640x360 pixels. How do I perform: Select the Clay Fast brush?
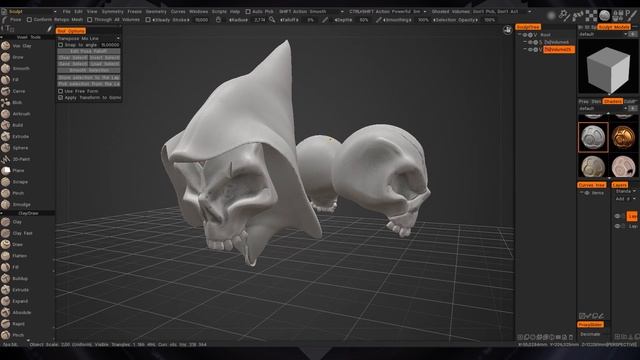pos(17,233)
